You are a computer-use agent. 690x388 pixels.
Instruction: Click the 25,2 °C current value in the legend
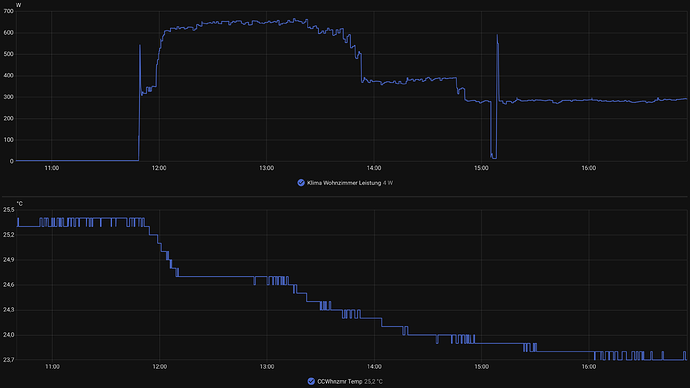click(373, 381)
